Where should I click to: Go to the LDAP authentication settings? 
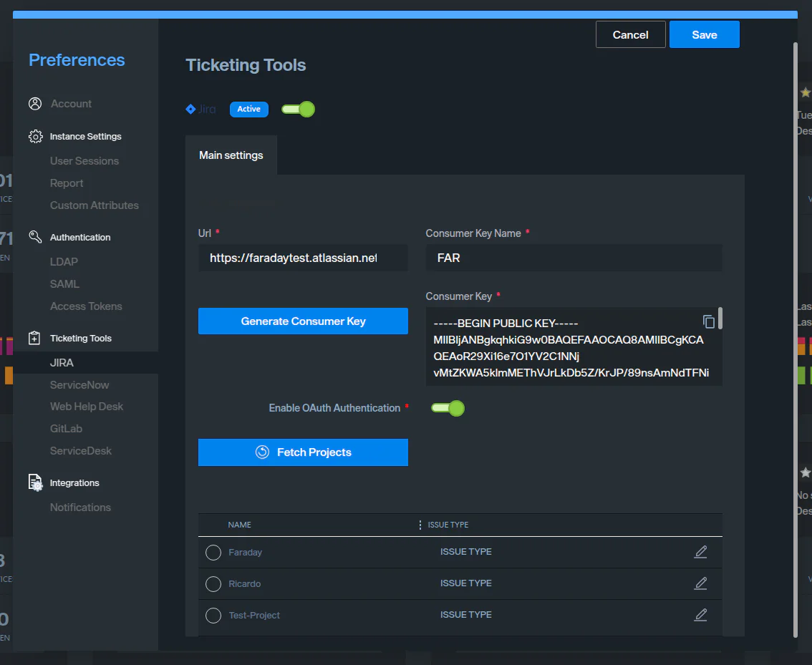pyautogui.click(x=64, y=262)
